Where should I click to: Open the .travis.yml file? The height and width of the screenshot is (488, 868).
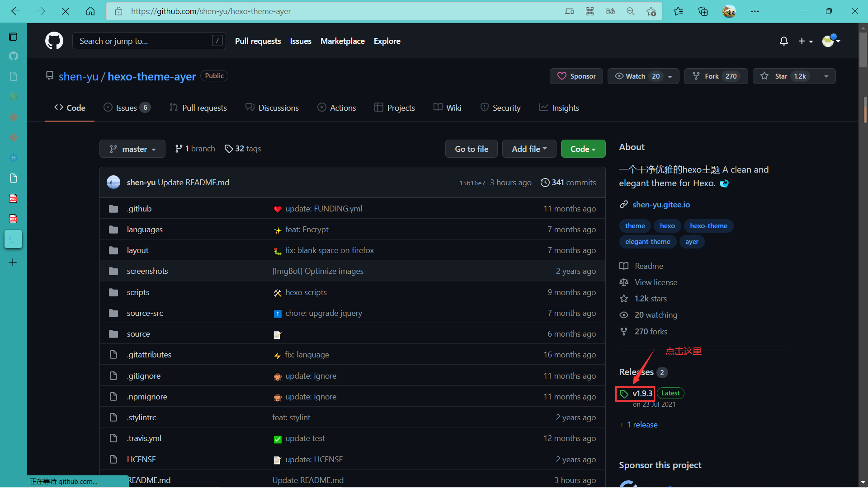click(x=144, y=438)
